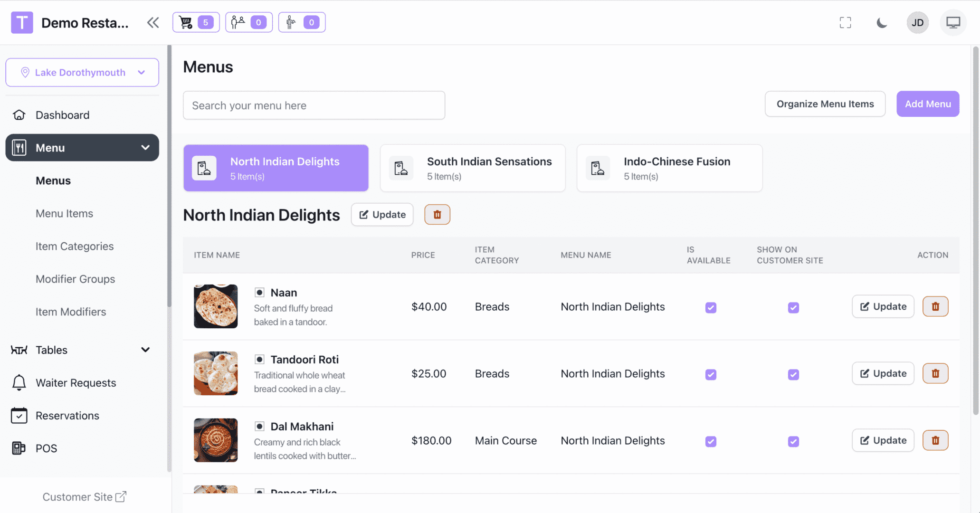Click the Add Menu button
The width and height of the screenshot is (980, 513).
point(927,104)
